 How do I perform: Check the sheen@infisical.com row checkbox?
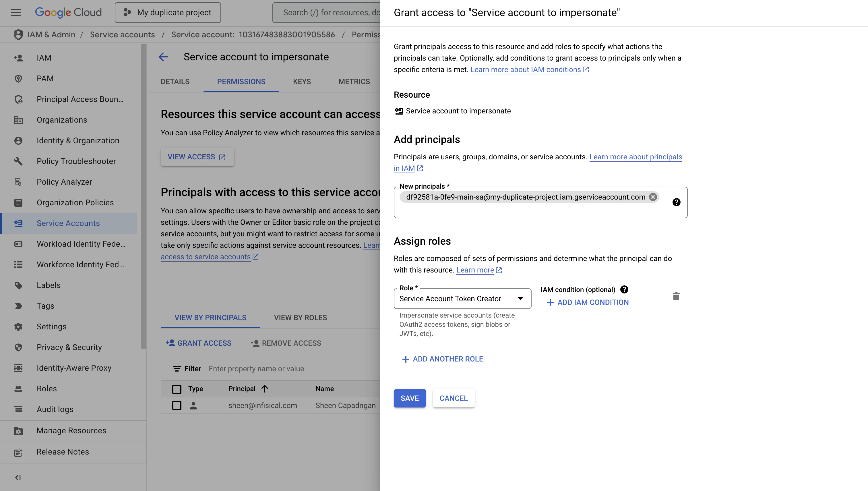click(177, 405)
